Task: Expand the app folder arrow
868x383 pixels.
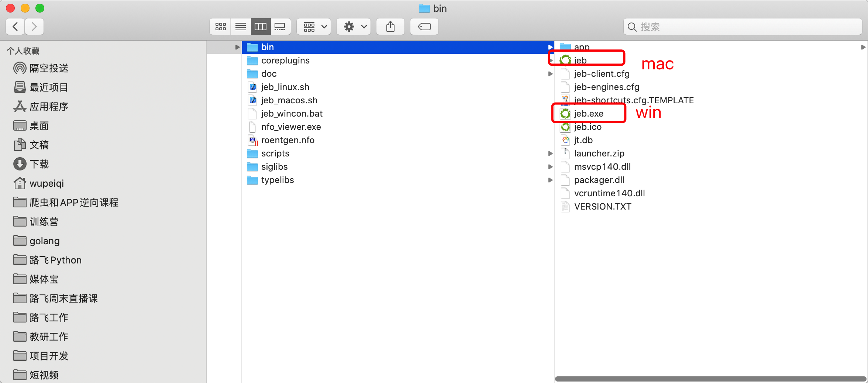Action: [x=863, y=47]
